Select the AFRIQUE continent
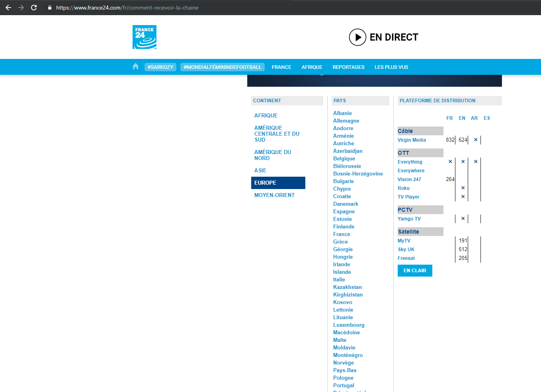This screenshot has height=392, width=541. click(266, 115)
